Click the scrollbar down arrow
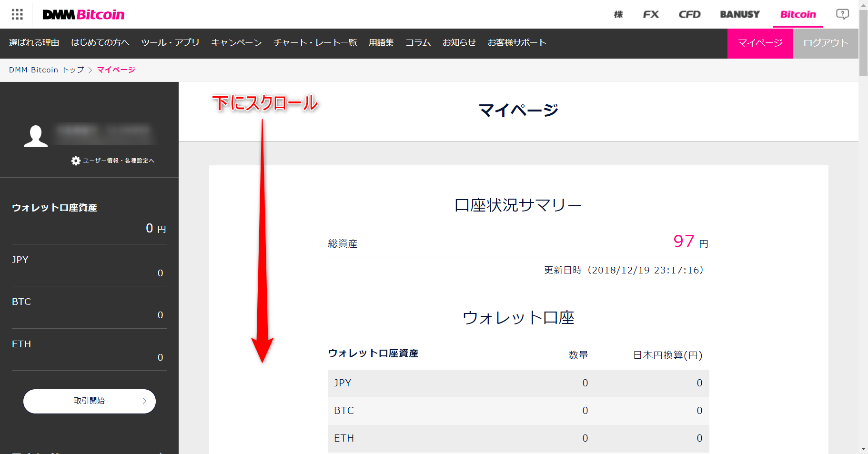The image size is (868, 454). tap(863, 449)
